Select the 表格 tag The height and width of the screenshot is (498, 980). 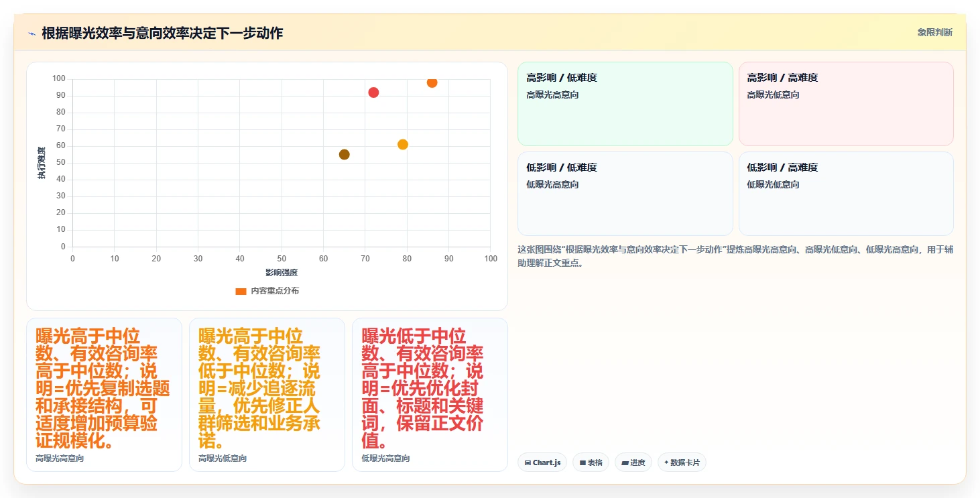tap(591, 462)
